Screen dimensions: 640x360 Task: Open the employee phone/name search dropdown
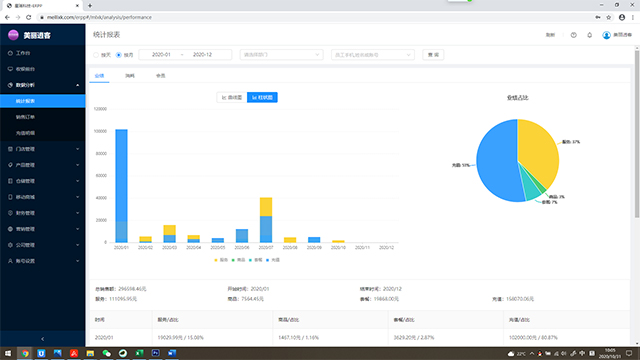[373, 55]
